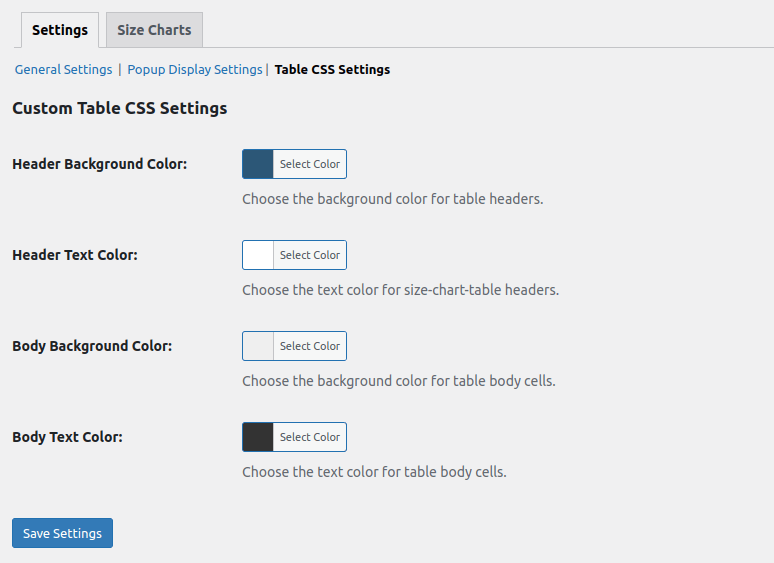Save the settings with Save Settings button

coord(62,533)
